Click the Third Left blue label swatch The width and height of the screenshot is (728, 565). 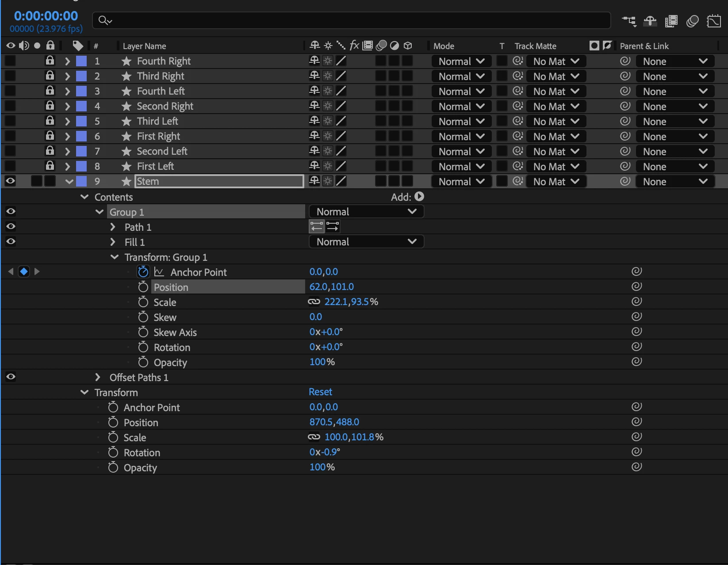tap(81, 121)
